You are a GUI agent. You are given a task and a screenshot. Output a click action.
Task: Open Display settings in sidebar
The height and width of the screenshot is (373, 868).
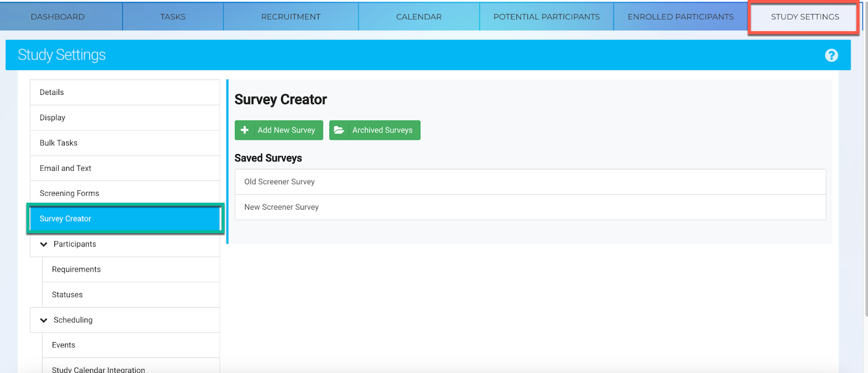tap(52, 118)
